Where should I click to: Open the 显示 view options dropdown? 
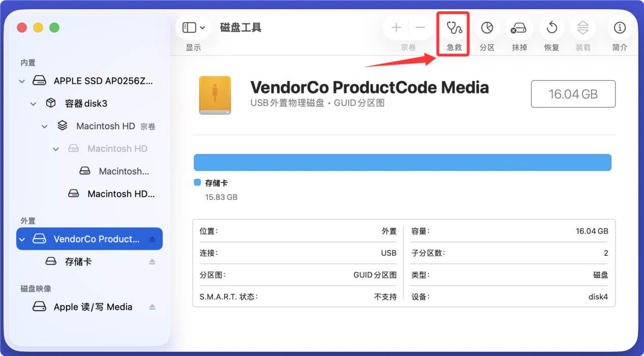click(x=193, y=27)
